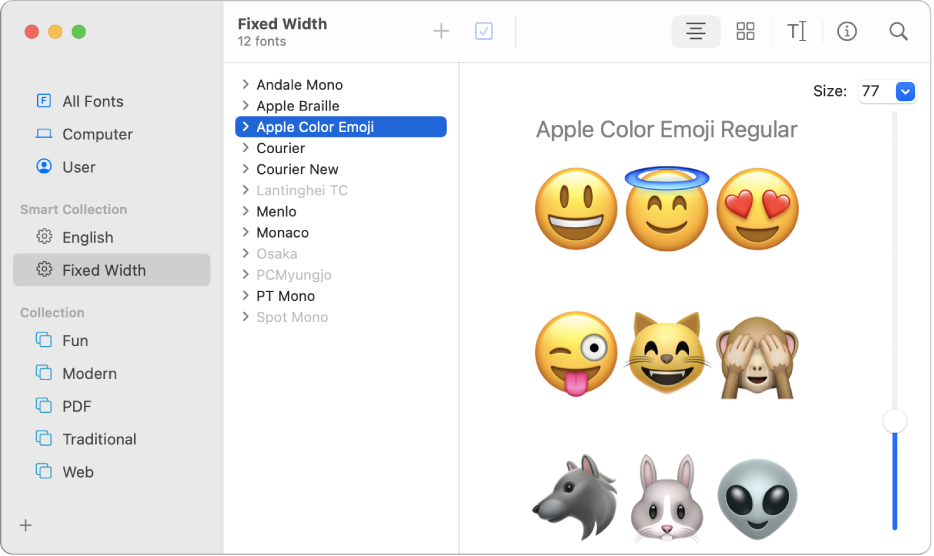Click the gear icon beside English

[x=44, y=237]
